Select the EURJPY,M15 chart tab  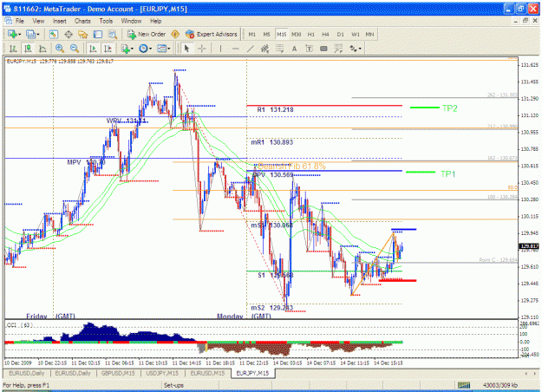pos(252,373)
